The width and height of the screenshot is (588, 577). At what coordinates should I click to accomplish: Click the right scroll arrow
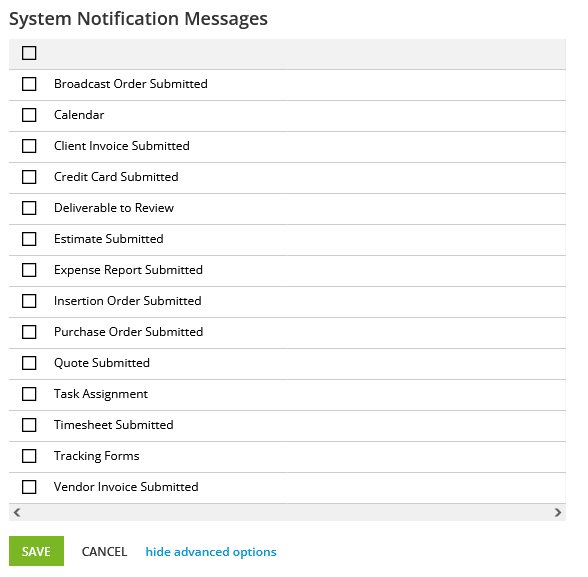pos(558,513)
